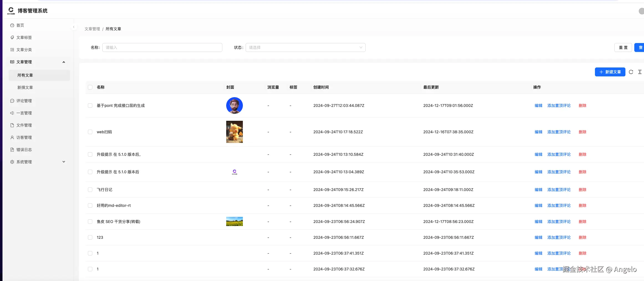Click the 评论管理 comment icon

coord(12,101)
